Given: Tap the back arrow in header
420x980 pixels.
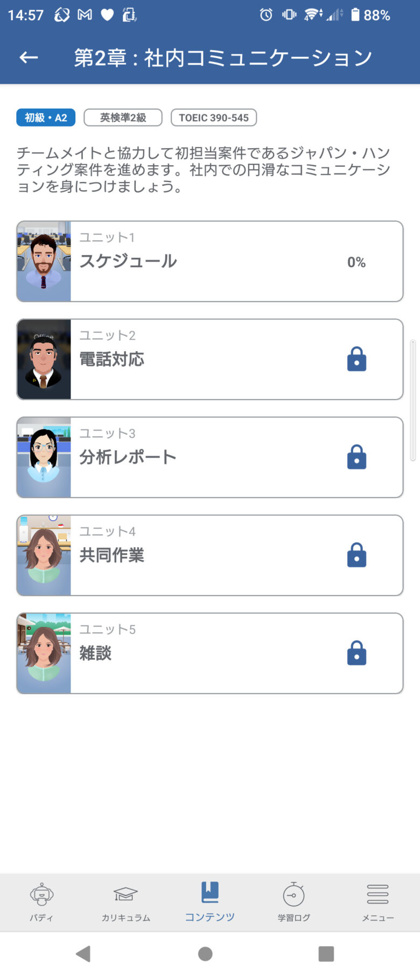Looking at the screenshot, I should point(29,58).
